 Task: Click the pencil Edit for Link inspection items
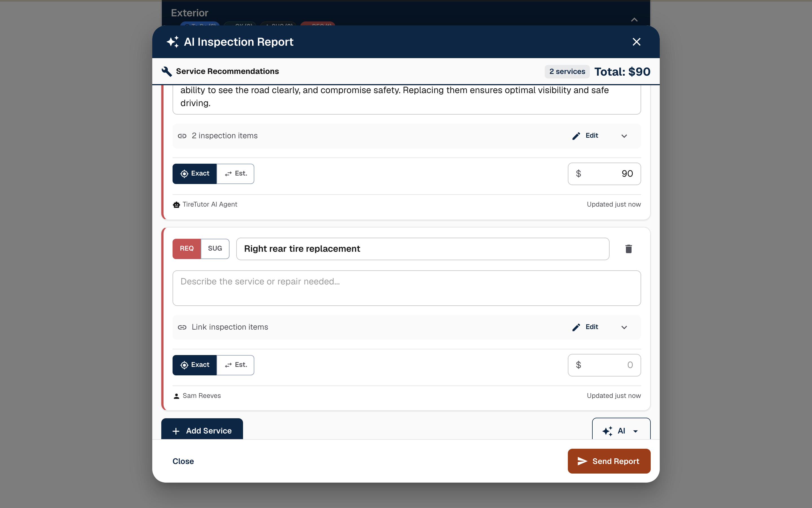[x=585, y=327]
